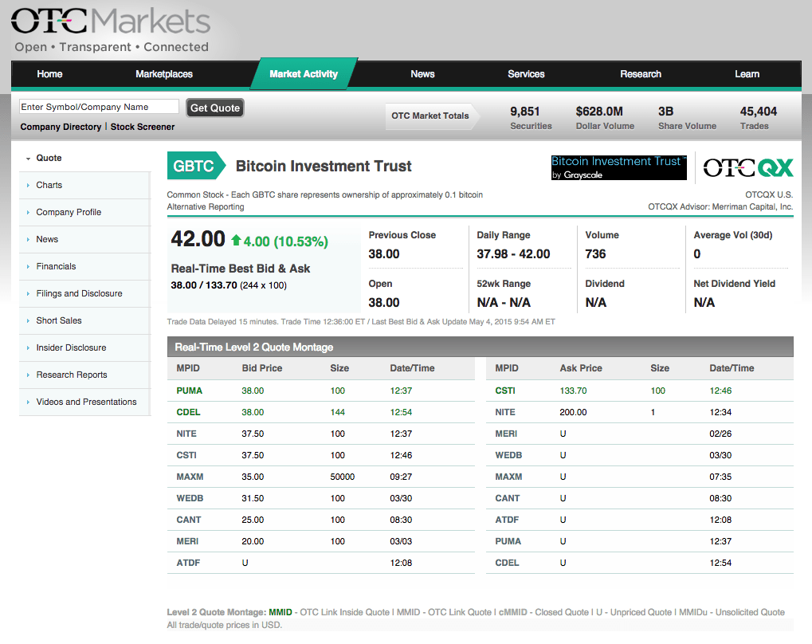812x644 pixels.
Task: Go to the Research menu
Action: click(641, 74)
